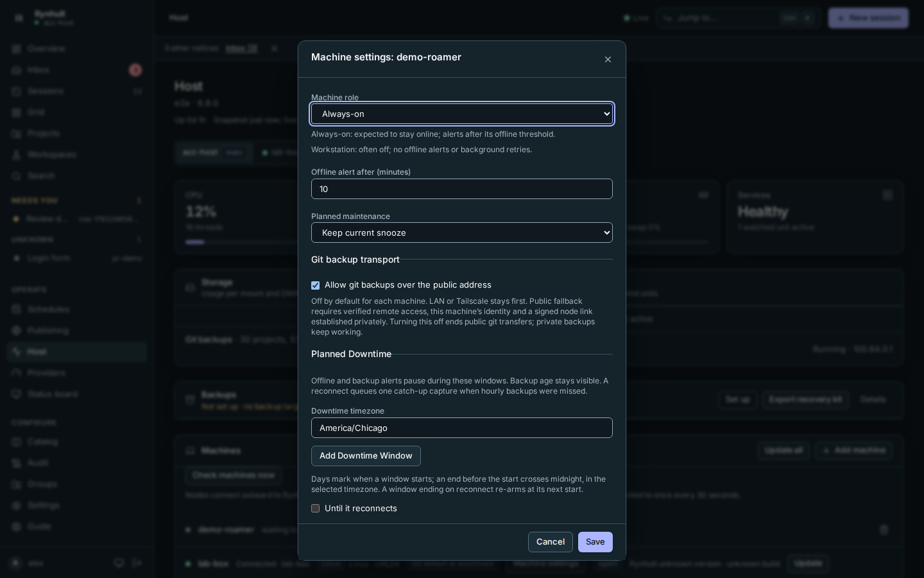Uncheck Allow git backups over public address

[315, 285]
